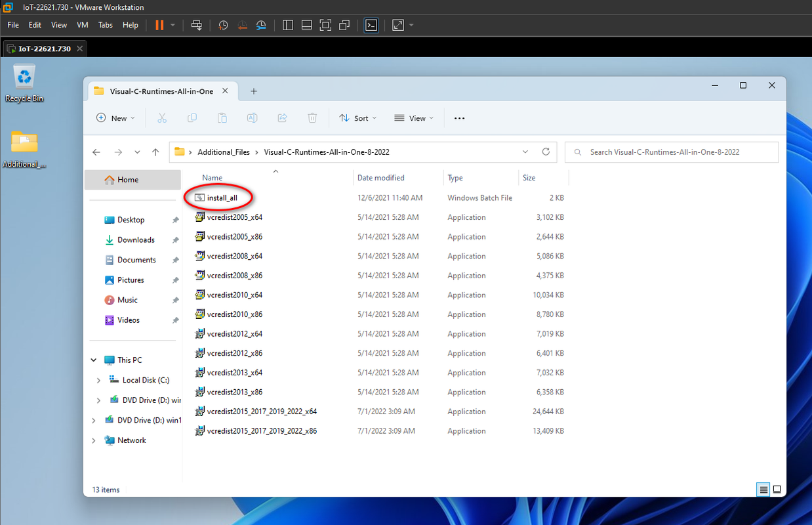This screenshot has width=812, height=525.
Task: Go forward with the right arrow
Action: pyautogui.click(x=118, y=152)
